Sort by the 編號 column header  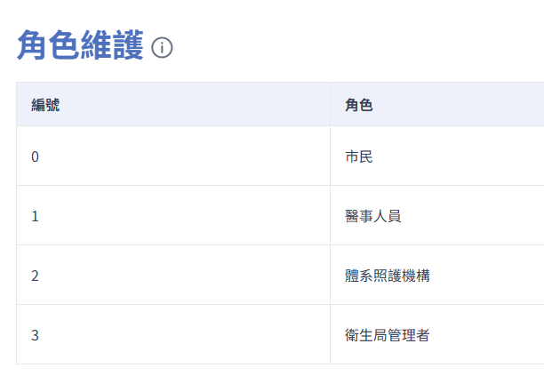click(x=46, y=105)
